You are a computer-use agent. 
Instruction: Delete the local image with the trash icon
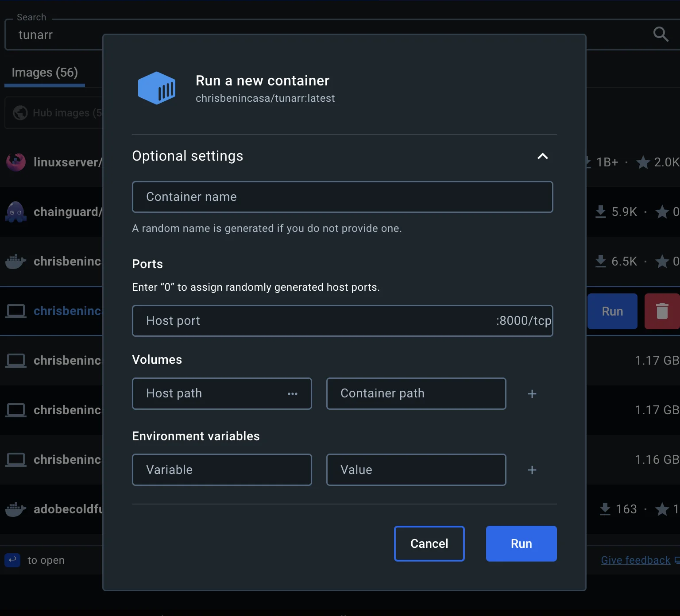(x=662, y=311)
